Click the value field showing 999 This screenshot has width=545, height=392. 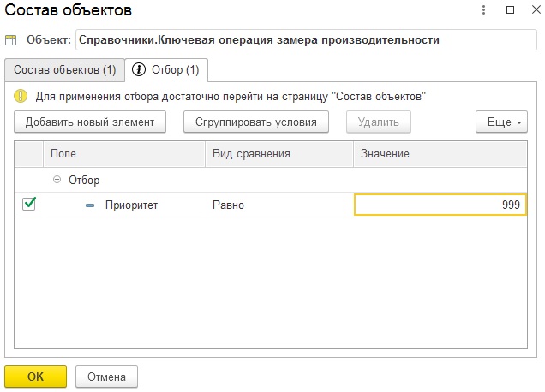coord(440,205)
